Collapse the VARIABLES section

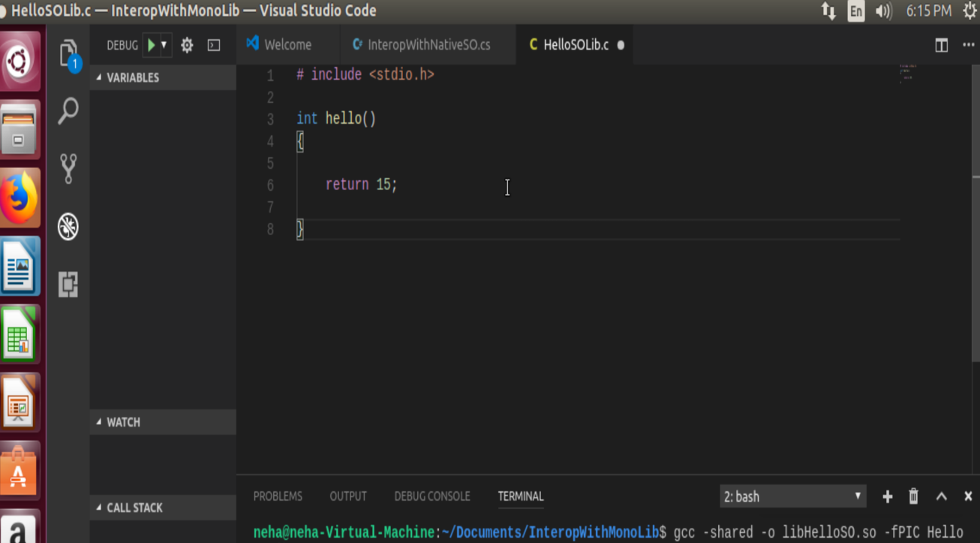coord(128,77)
